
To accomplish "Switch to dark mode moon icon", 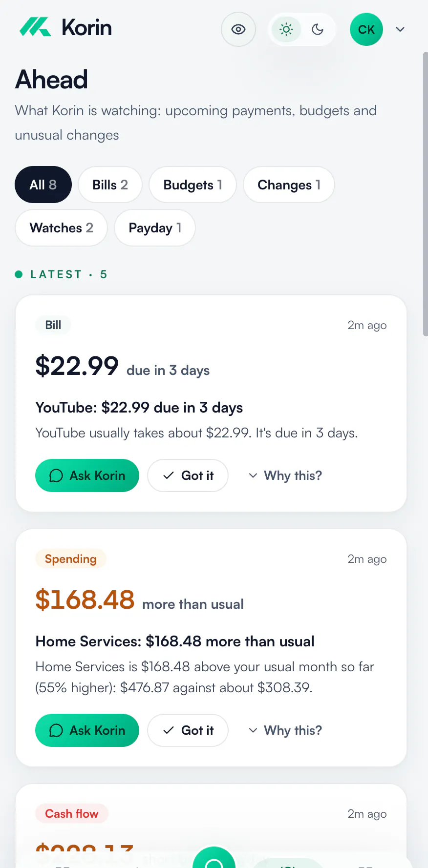I will pyautogui.click(x=318, y=29).
